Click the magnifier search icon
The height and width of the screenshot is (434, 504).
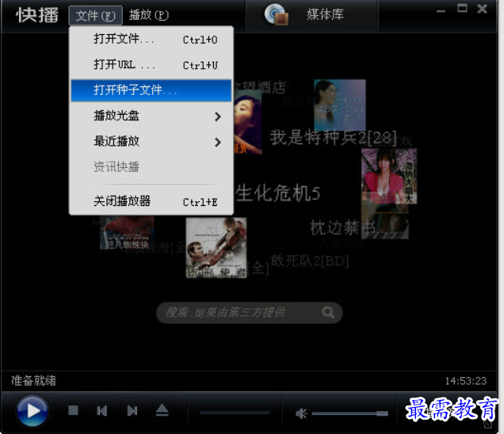pyautogui.click(x=328, y=312)
